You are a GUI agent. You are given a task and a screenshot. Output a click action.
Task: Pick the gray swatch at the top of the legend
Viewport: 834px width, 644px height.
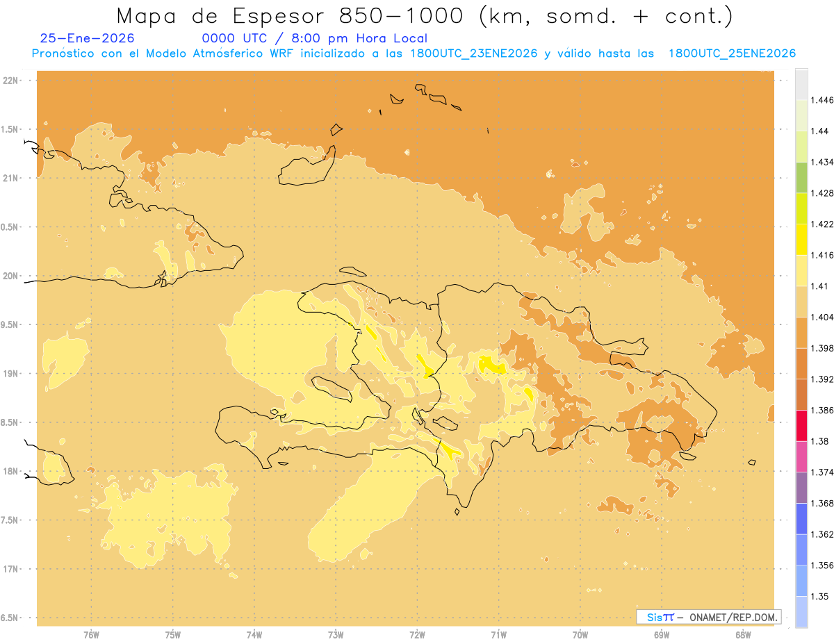point(801,85)
